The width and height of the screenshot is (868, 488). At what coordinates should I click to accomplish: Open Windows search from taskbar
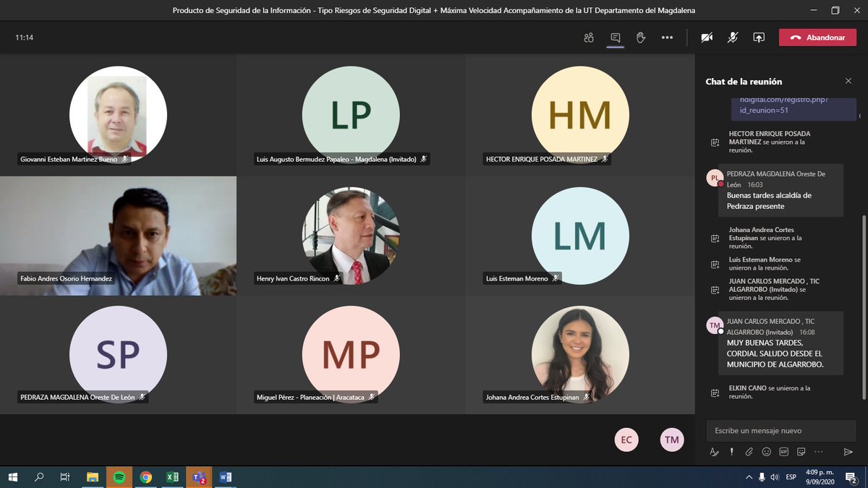pos(39,477)
